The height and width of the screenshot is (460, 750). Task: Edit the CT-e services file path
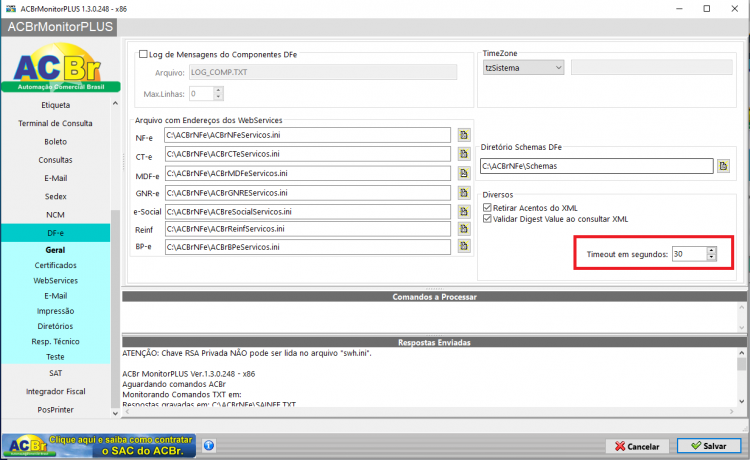tap(308, 154)
